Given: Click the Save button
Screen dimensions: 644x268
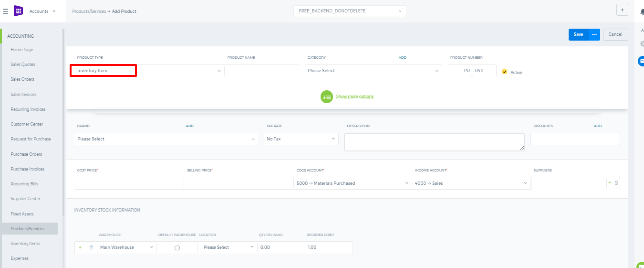Looking at the screenshot, I should (x=579, y=34).
